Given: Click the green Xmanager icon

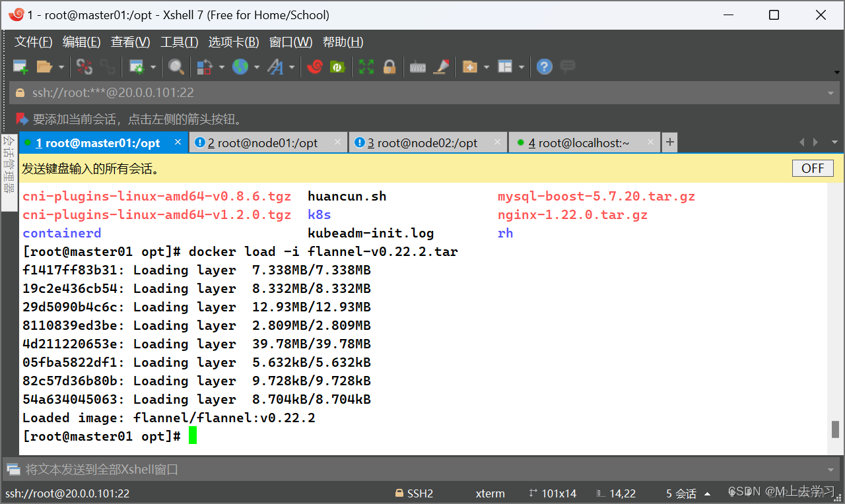Looking at the screenshot, I should [x=337, y=67].
